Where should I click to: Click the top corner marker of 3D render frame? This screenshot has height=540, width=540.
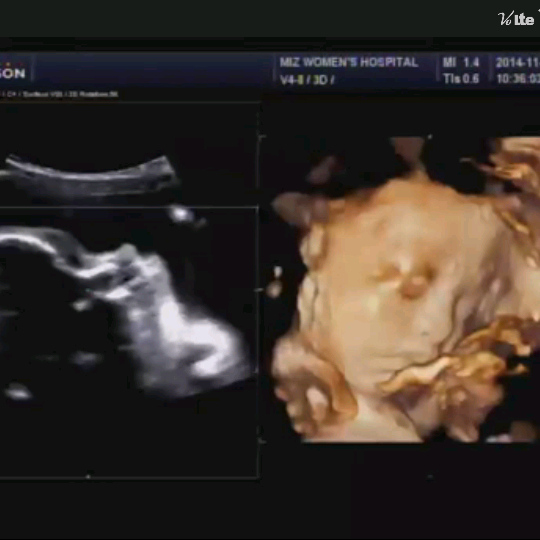[262, 137]
